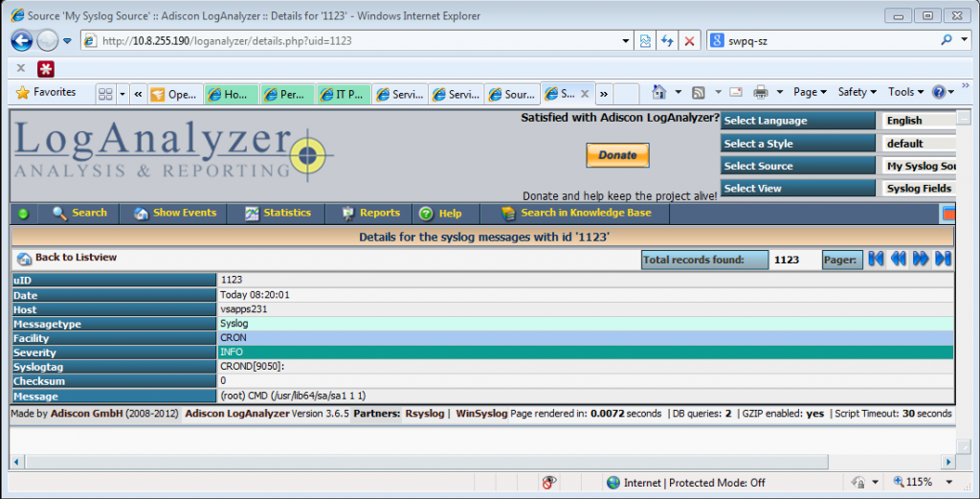Click the Rsyslog partner link

[x=424, y=414]
